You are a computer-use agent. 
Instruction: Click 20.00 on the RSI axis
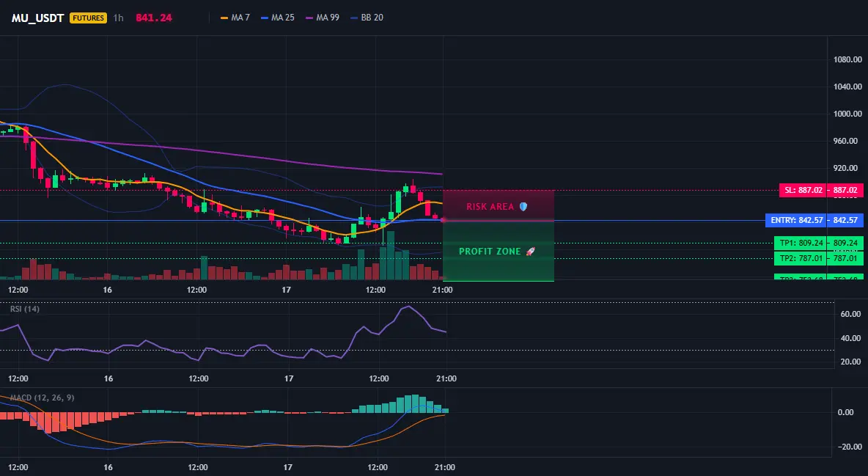point(851,362)
